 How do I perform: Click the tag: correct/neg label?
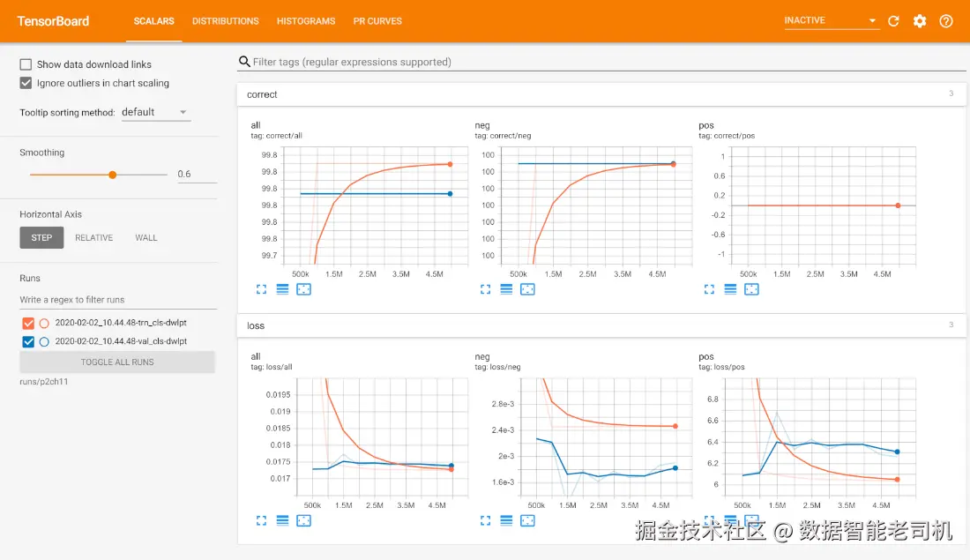pos(503,136)
